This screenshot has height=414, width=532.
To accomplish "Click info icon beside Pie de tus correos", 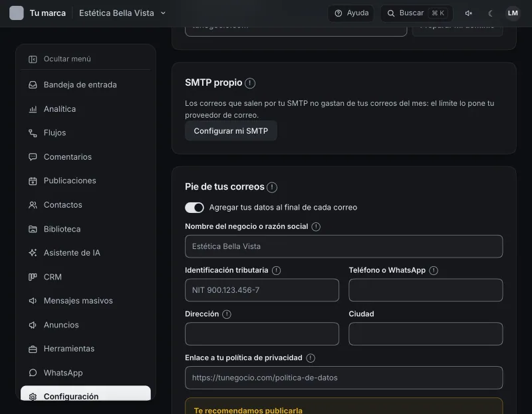I will pyautogui.click(x=272, y=187).
